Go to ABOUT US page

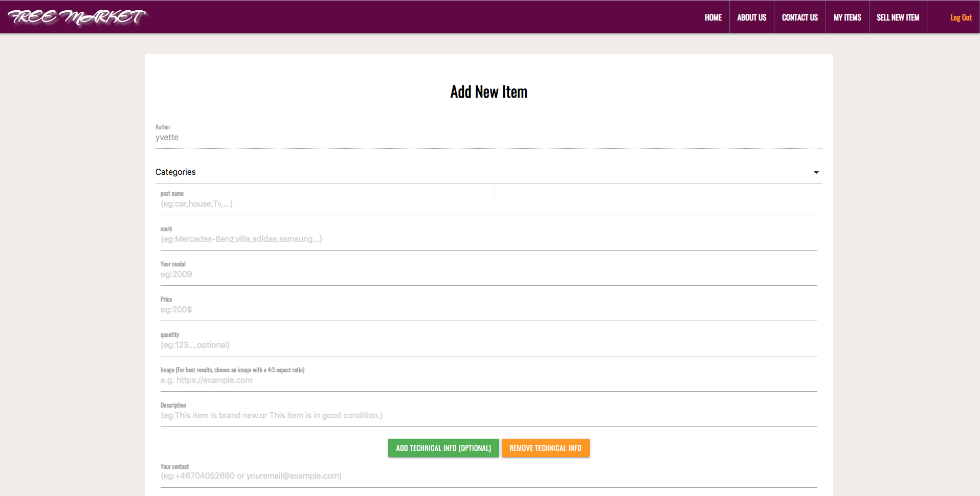click(751, 17)
